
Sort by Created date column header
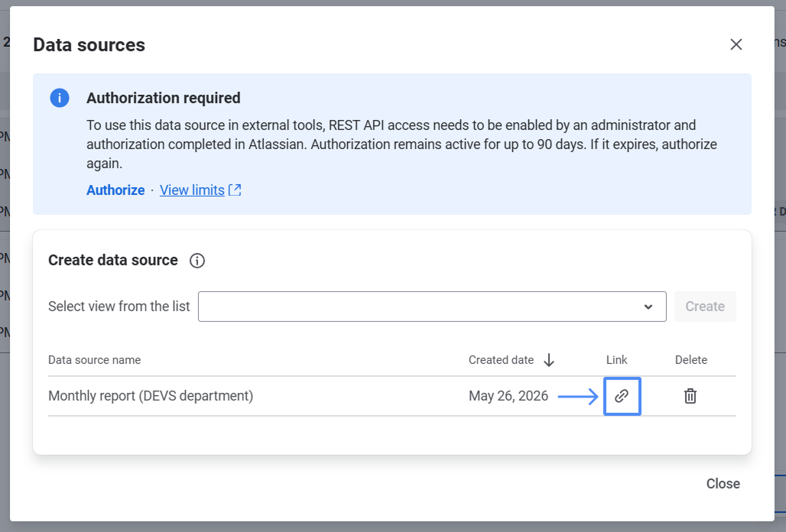[501, 360]
